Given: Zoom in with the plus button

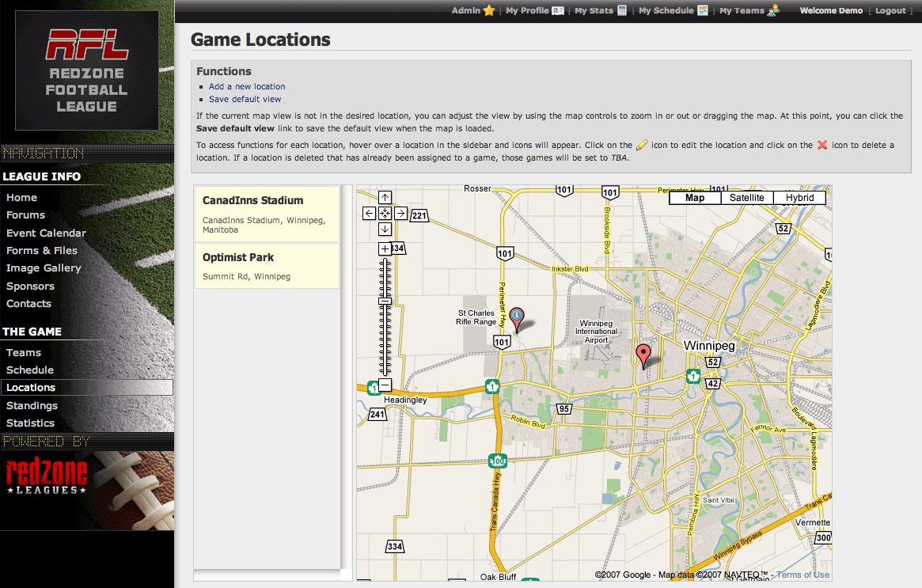Looking at the screenshot, I should pos(385,248).
